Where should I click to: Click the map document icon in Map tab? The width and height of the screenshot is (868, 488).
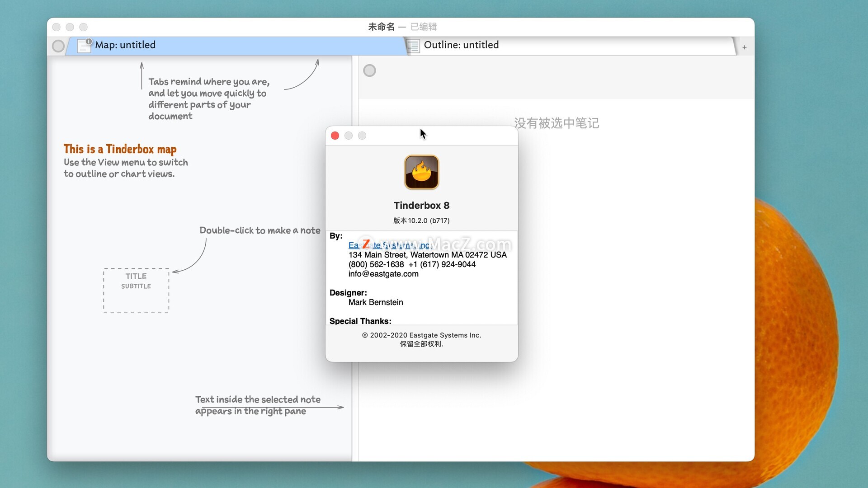(x=85, y=45)
